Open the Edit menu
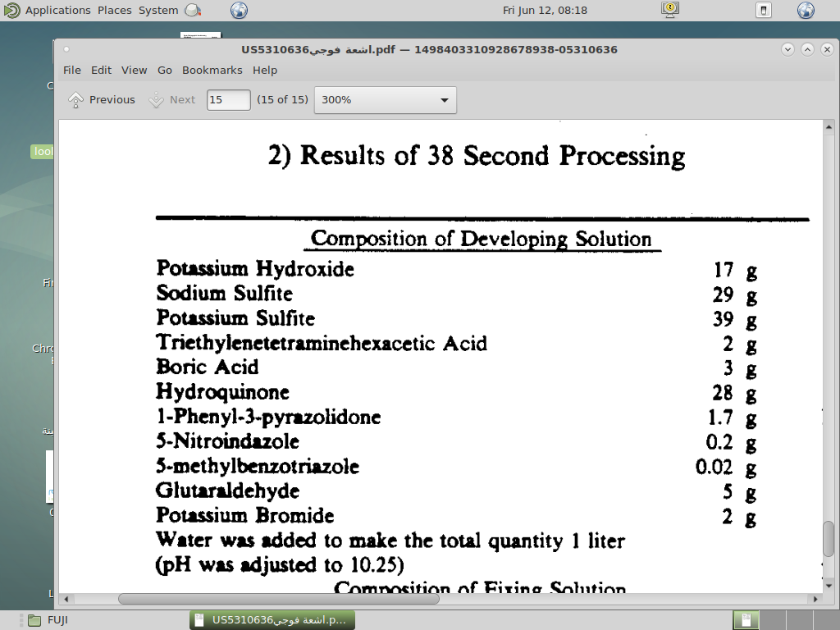 click(101, 71)
